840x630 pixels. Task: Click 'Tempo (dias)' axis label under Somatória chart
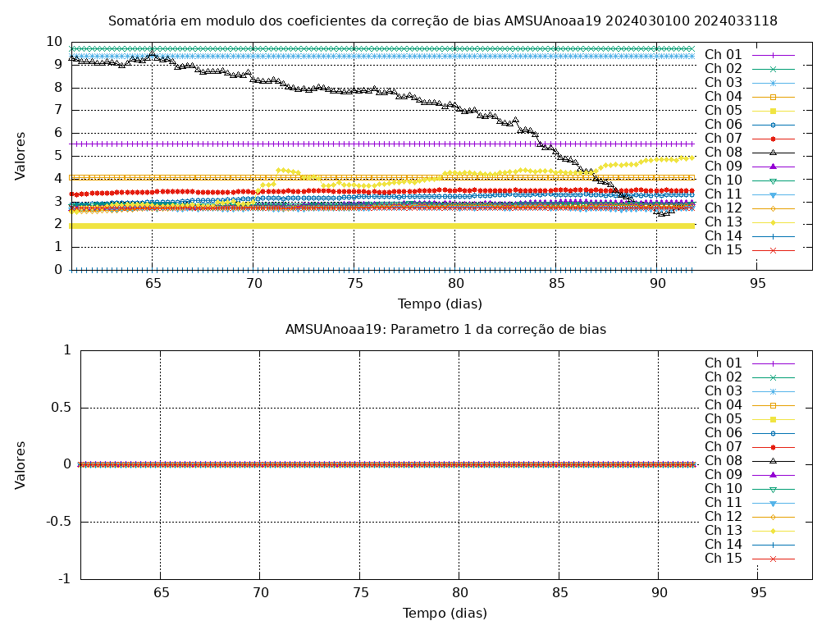(440, 304)
